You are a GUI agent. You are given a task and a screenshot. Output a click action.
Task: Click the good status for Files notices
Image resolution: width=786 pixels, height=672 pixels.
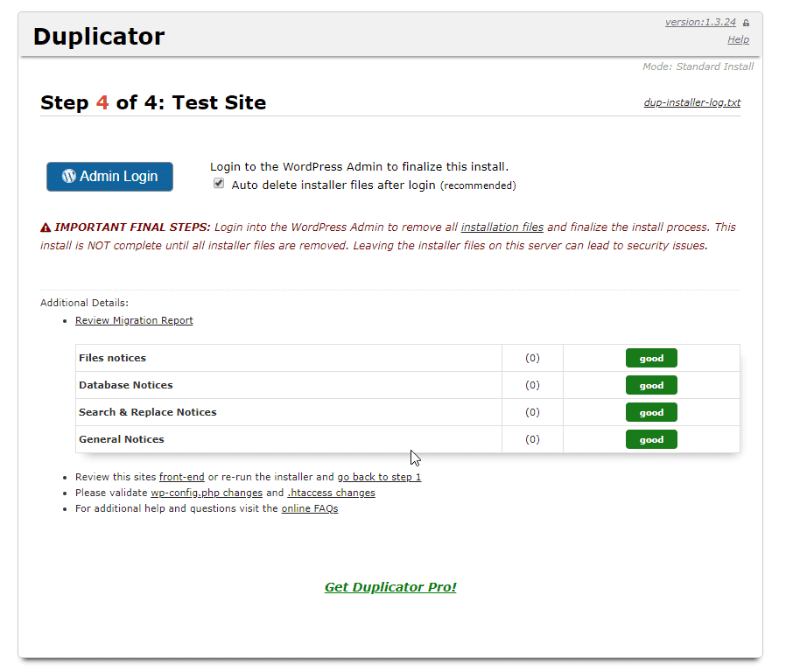(x=651, y=358)
